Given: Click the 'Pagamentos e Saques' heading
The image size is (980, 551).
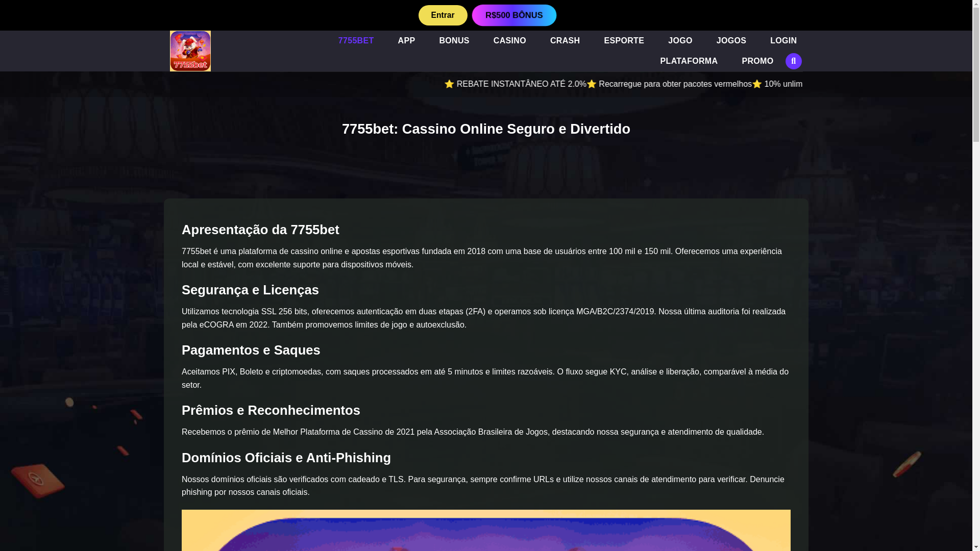Looking at the screenshot, I should (251, 350).
